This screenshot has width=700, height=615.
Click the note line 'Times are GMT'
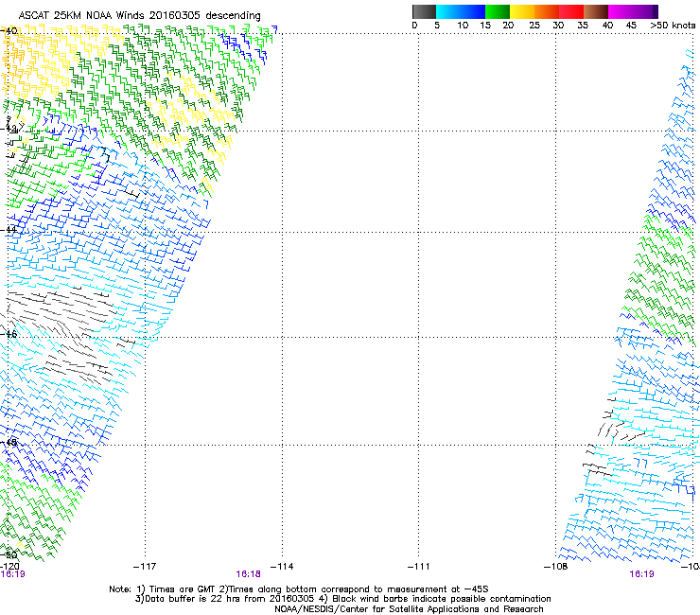pos(299,589)
